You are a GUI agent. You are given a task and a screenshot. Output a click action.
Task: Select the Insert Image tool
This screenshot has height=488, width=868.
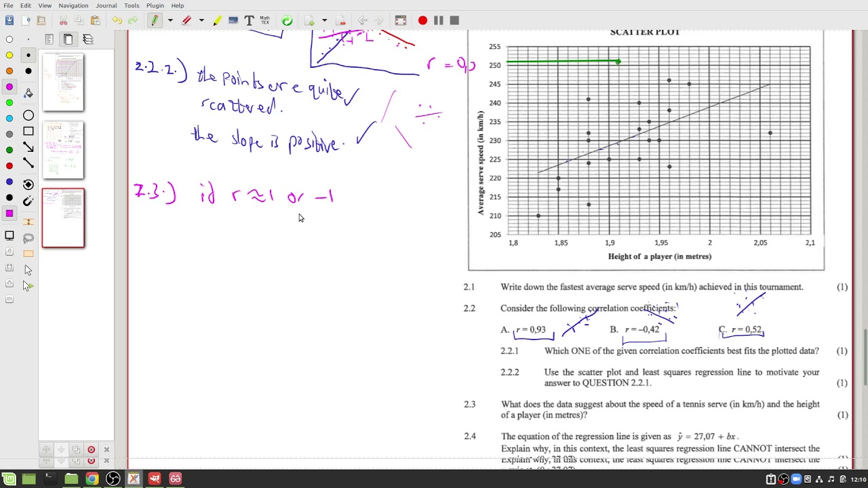coord(233,20)
